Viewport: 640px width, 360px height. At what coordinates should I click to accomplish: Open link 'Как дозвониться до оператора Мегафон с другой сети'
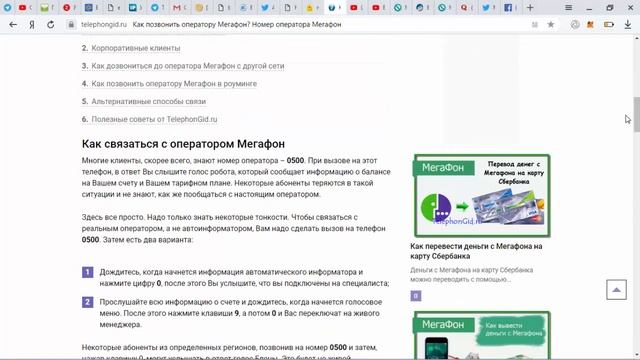(188, 66)
